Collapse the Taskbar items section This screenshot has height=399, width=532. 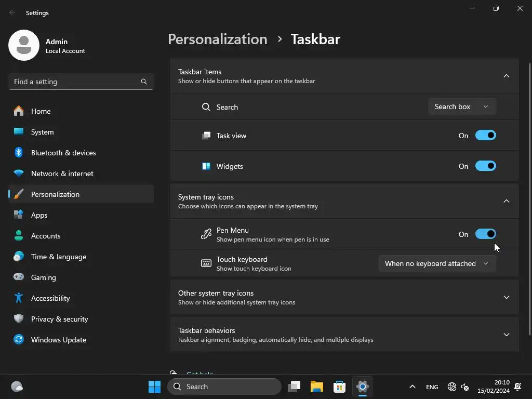pos(506,76)
